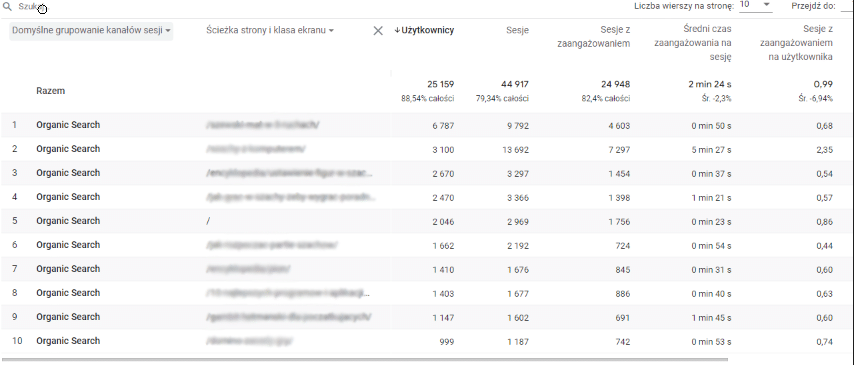854x365 pixels.
Task: Click Organic Search in row 1
Action: (68, 125)
